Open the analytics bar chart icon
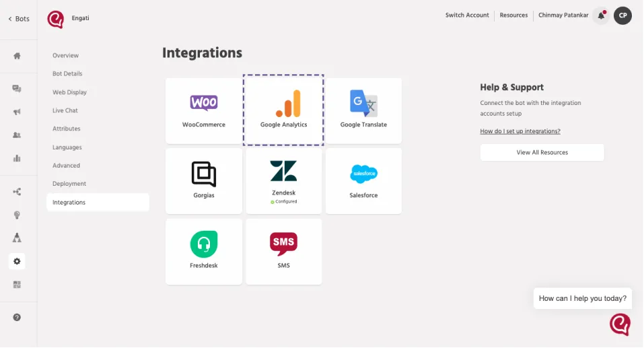Image resolution: width=644 pixels, height=348 pixels. coord(17,158)
